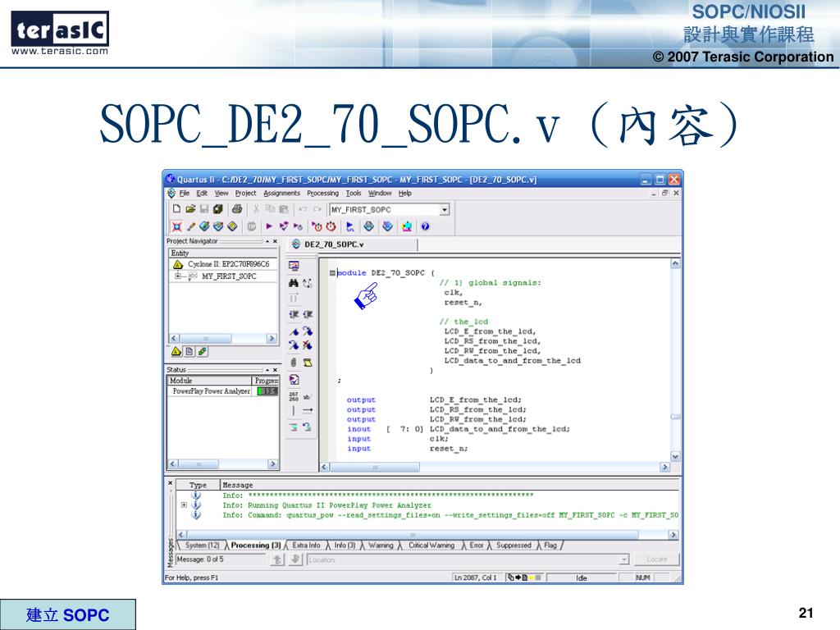Start Analysis and Synthesis icon
Image resolution: width=840 pixels, height=630 pixels.
tap(283, 226)
